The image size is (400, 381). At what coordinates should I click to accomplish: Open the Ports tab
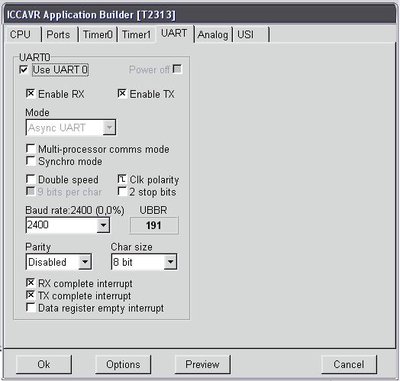coord(59,34)
